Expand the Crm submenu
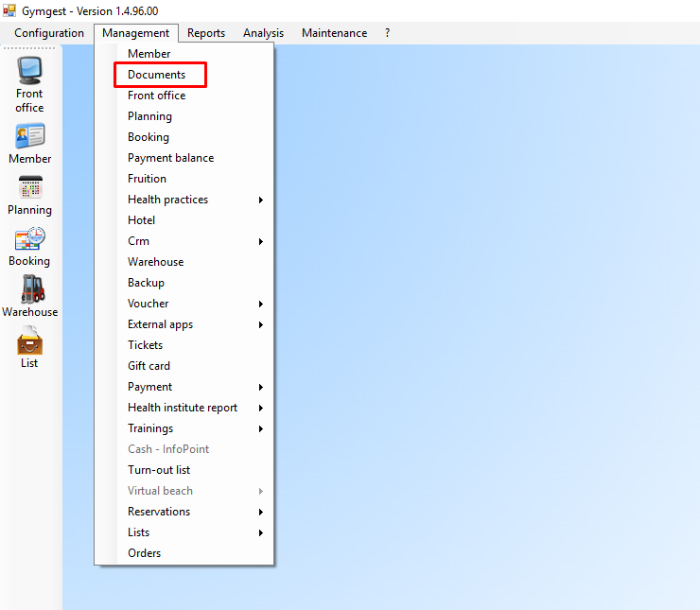The height and width of the screenshot is (610, 700). (x=184, y=241)
